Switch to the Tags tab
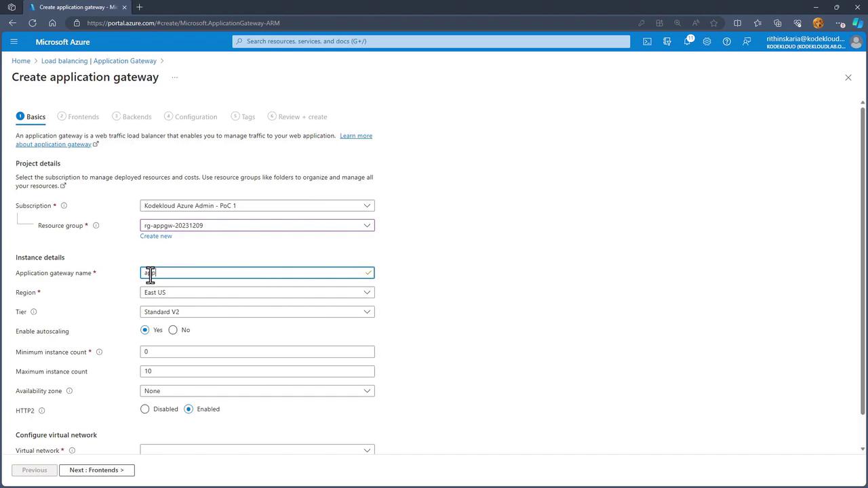The width and height of the screenshot is (868, 488). click(243, 117)
